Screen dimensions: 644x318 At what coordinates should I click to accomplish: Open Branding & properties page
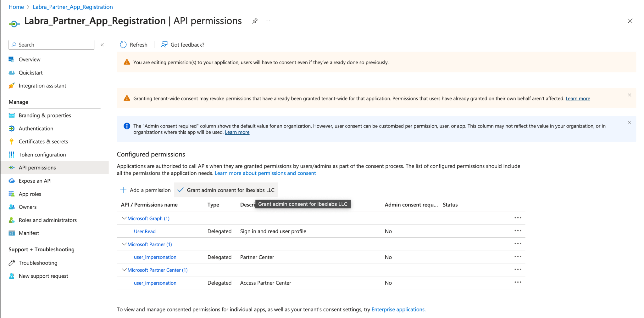coord(45,115)
